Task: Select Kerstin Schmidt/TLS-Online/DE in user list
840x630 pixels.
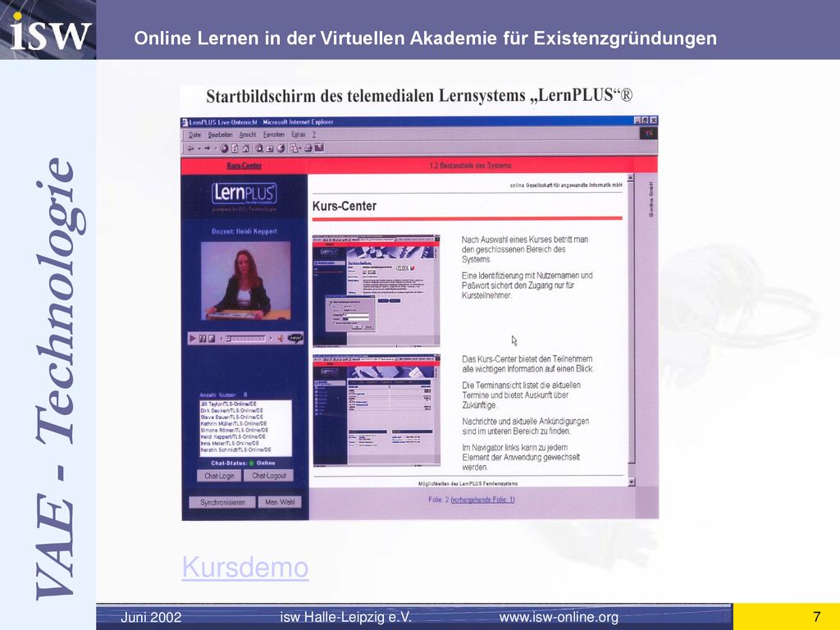Action: coord(235,450)
